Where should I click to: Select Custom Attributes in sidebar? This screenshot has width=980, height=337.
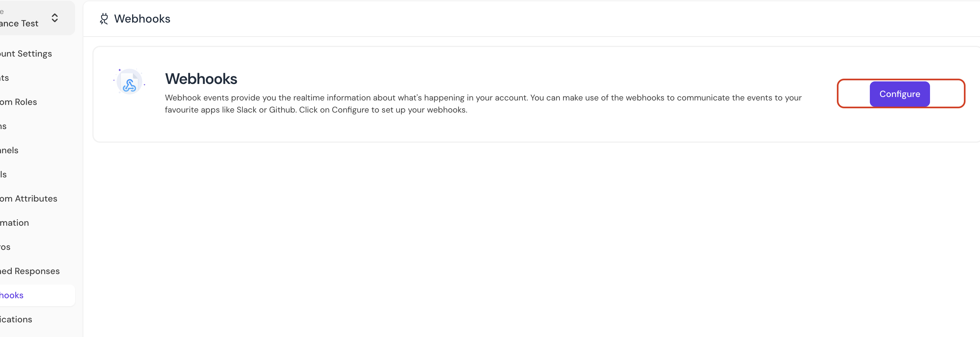(x=29, y=198)
